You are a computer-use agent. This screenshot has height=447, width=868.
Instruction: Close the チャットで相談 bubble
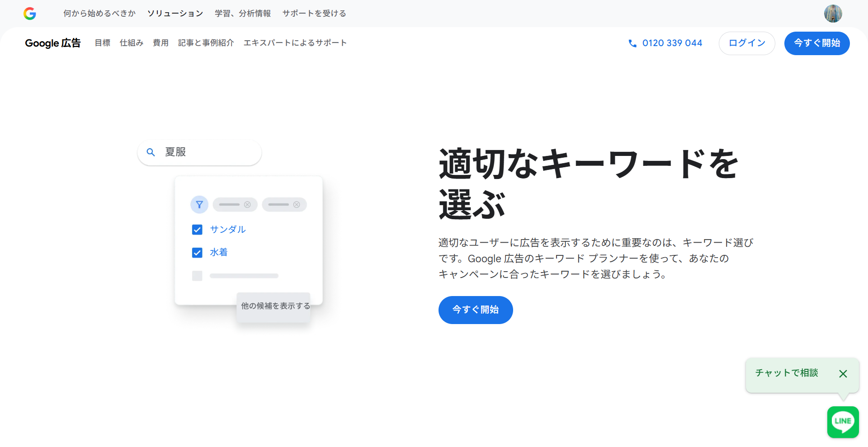pyautogui.click(x=843, y=374)
